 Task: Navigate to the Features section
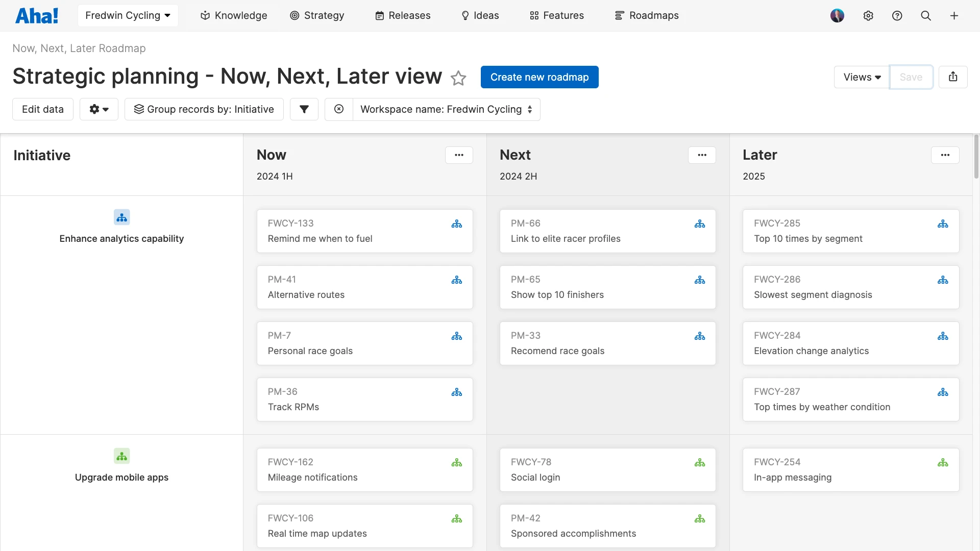[x=556, y=15]
